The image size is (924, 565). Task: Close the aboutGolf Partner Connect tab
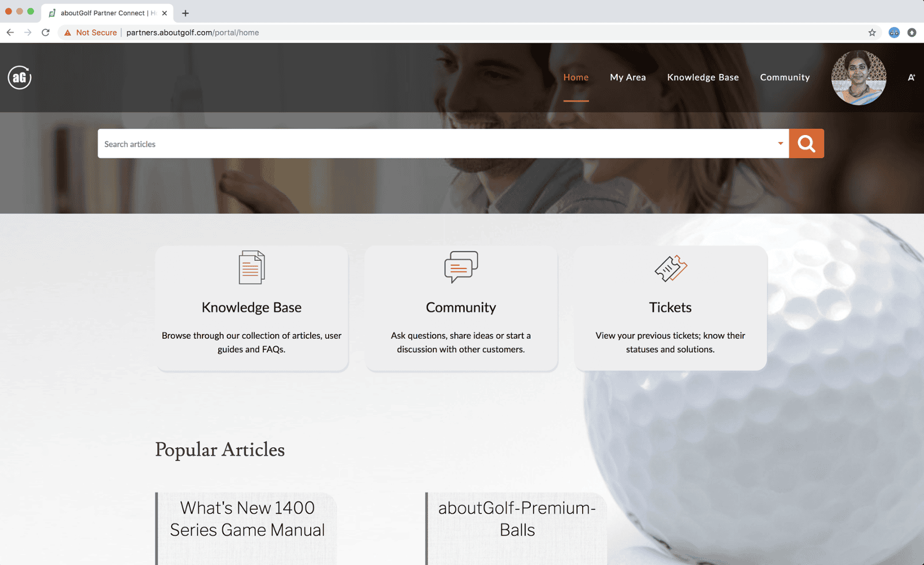[165, 13]
